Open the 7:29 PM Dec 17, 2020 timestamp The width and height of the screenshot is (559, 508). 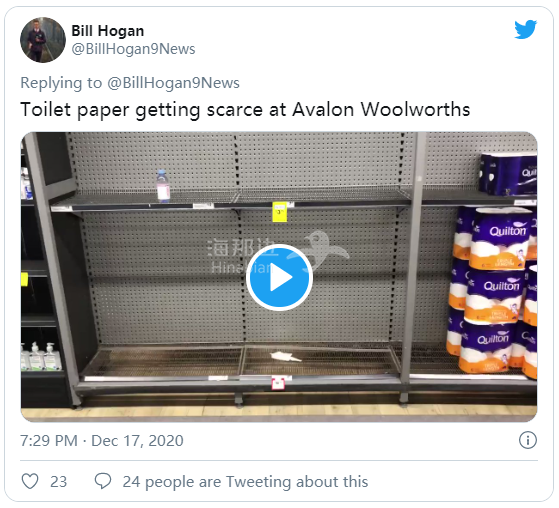tap(102, 441)
